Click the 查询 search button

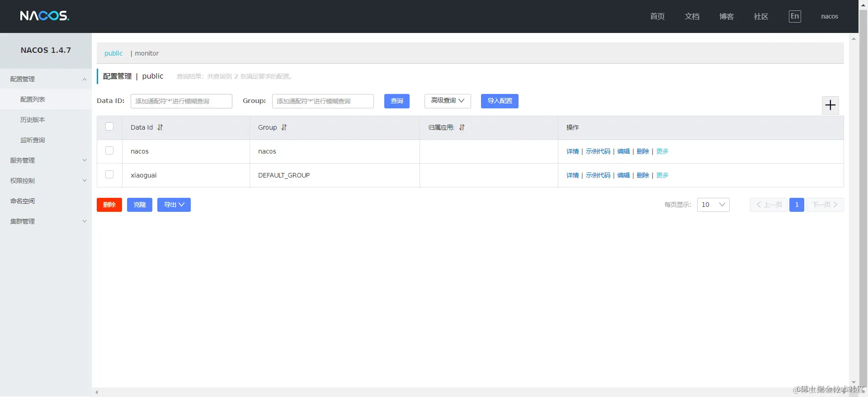(397, 101)
